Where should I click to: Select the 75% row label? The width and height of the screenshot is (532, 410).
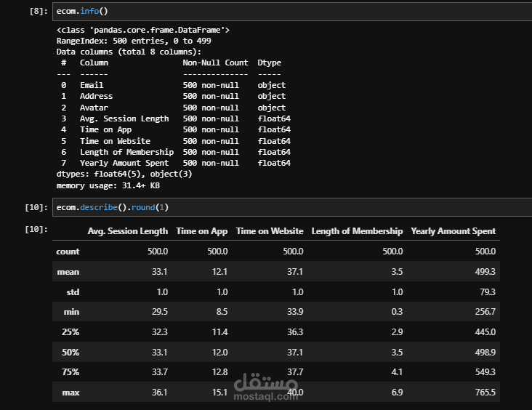click(70, 372)
